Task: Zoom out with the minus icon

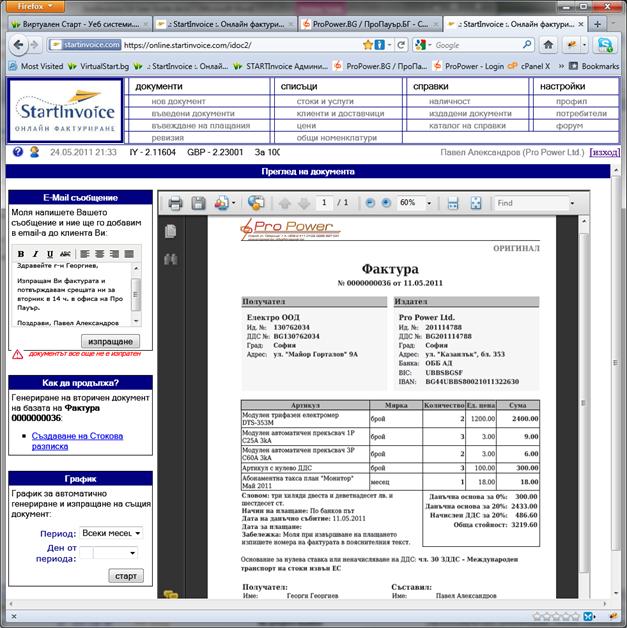Action: (370, 203)
